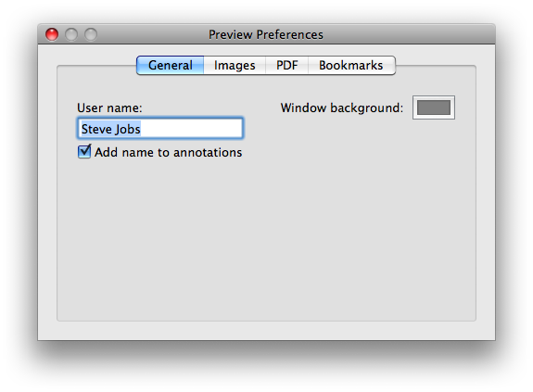
Task: Click the gray minimize window button
Action: pos(71,34)
